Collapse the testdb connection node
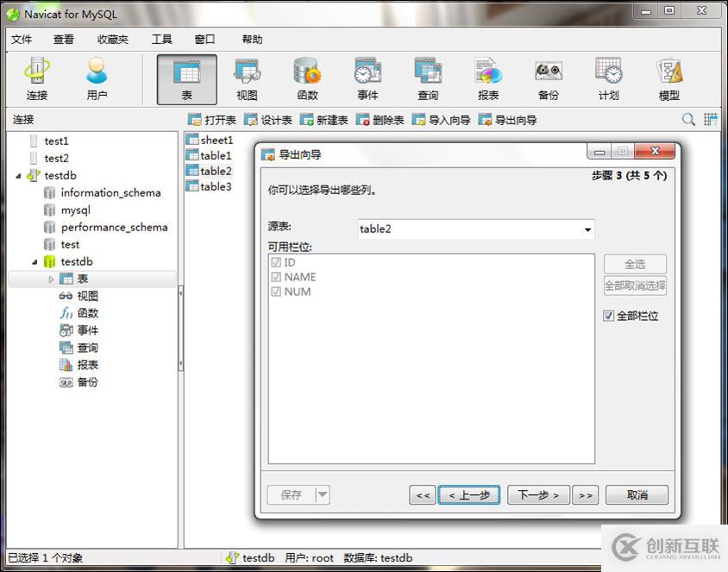The width and height of the screenshot is (728, 572). (x=18, y=175)
